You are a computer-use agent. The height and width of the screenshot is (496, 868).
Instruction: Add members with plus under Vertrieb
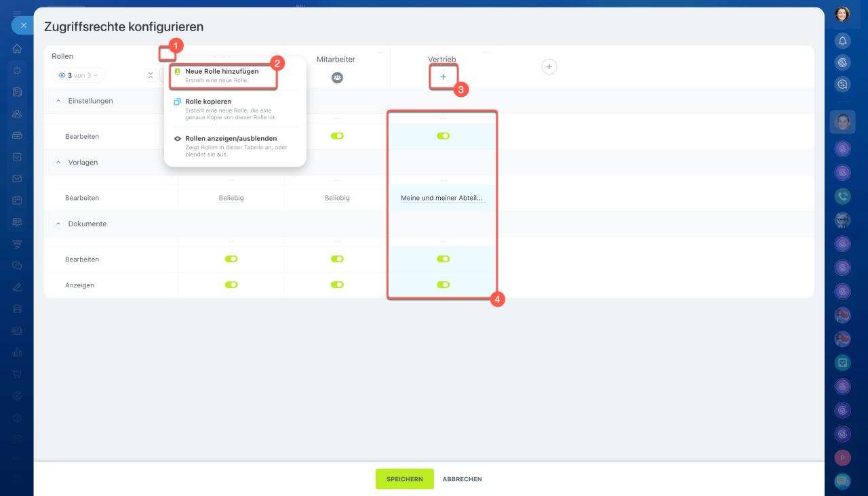click(443, 77)
